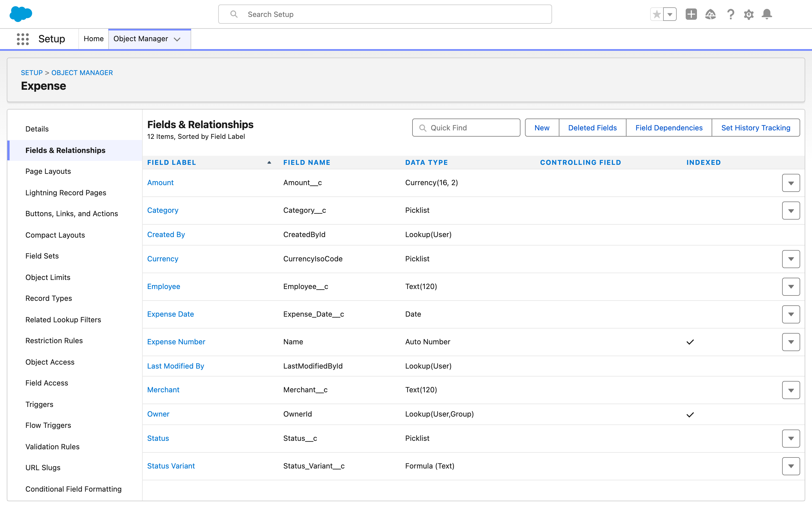Viewport: 812px width, 508px height.
Task: Open the Favorites list dropdown arrow
Action: coord(670,14)
